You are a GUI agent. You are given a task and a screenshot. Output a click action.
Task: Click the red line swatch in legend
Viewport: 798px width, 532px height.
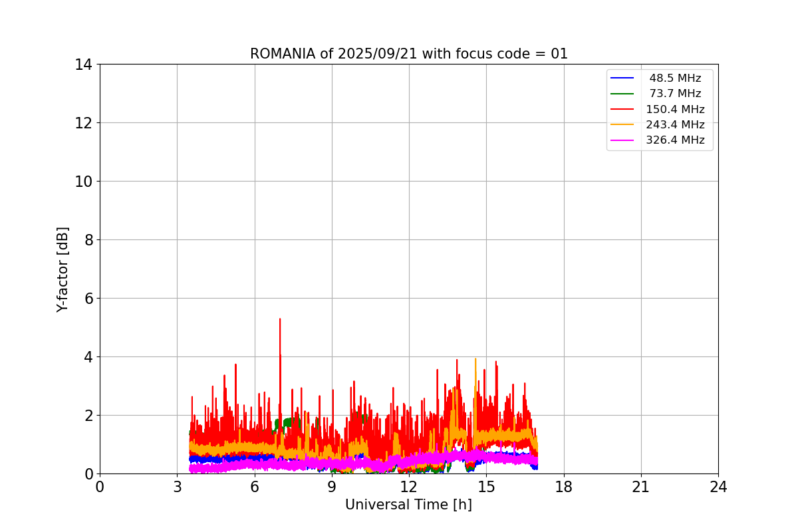pos(622,109)
